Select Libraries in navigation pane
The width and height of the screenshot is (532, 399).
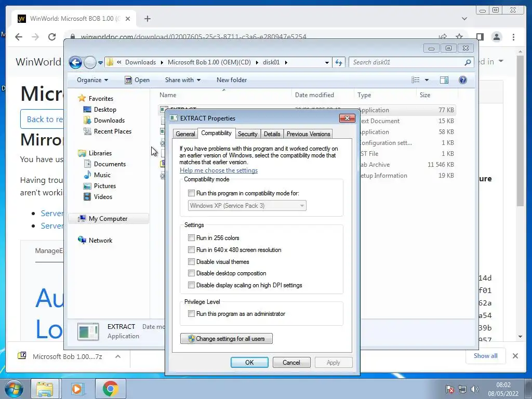coord(100,153)
